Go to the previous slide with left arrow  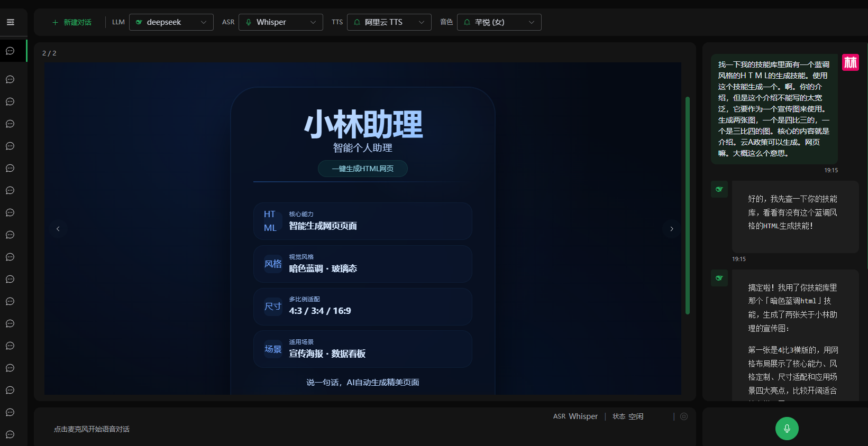click(58, 229)
